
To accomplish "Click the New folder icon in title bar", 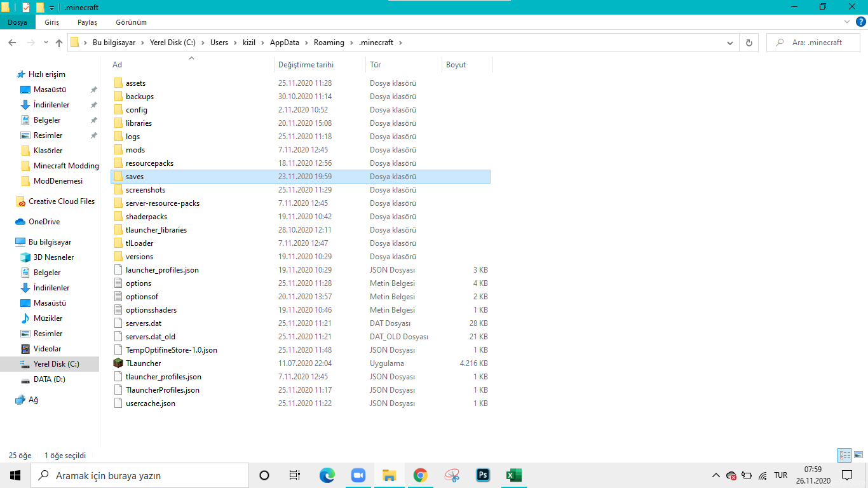I will pos(40,7).
